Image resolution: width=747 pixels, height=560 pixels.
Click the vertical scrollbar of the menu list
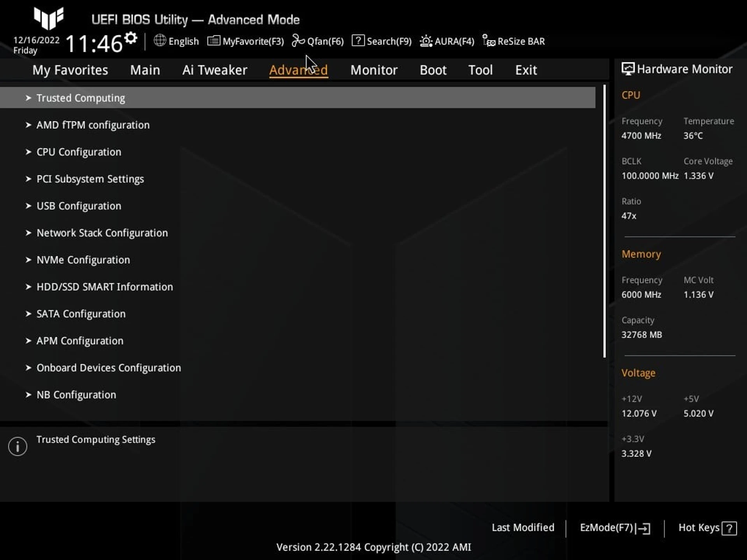point(605,221)
